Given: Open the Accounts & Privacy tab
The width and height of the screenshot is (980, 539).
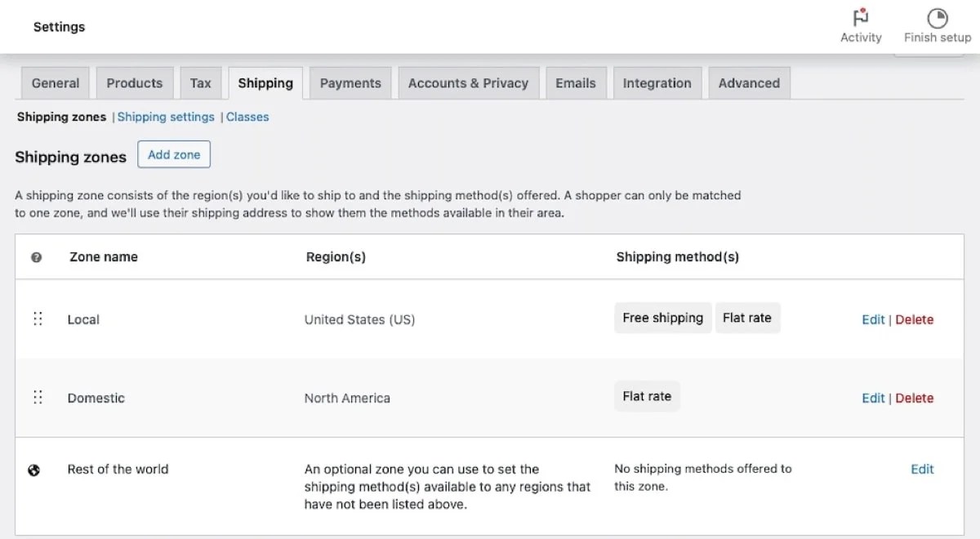Looking at the screenshot, I should (x=468, y=83).
